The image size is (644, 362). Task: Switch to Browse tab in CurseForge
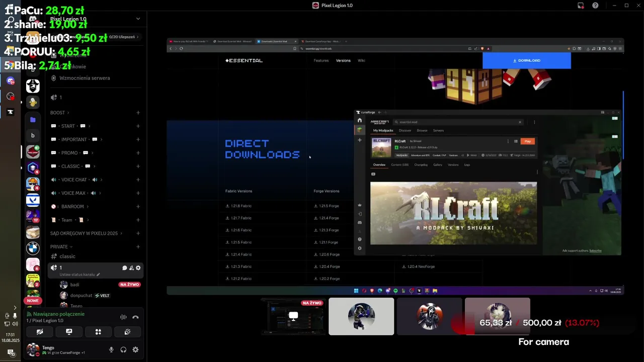pos(422,131)
